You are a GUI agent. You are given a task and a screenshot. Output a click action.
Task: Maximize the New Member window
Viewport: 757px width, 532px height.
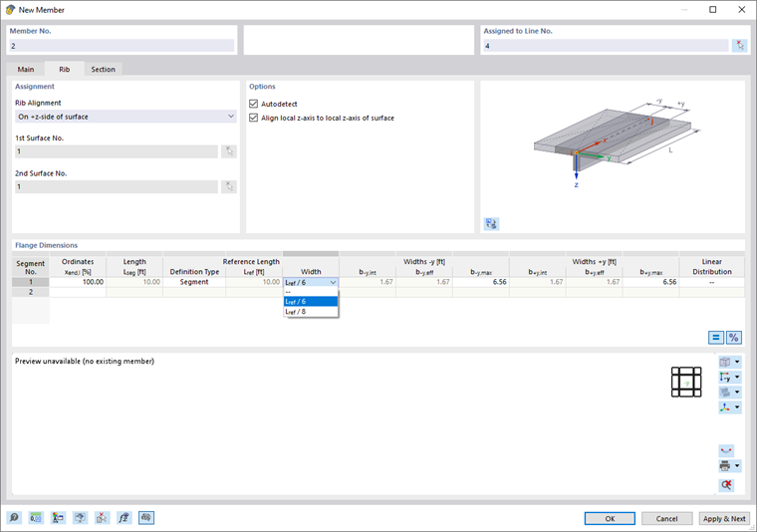[712, 10]
